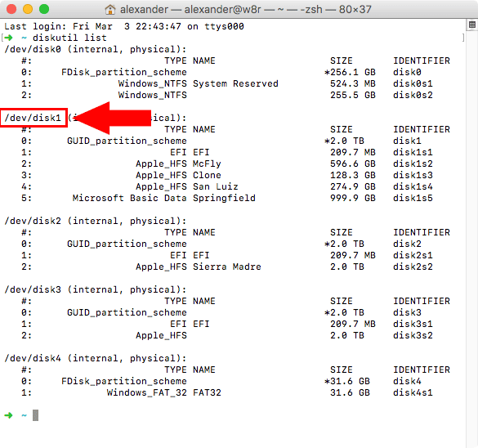Click the home folder icon in title bar
The height and width of the screenshot is (448, 478).
[x=110, y=10]
